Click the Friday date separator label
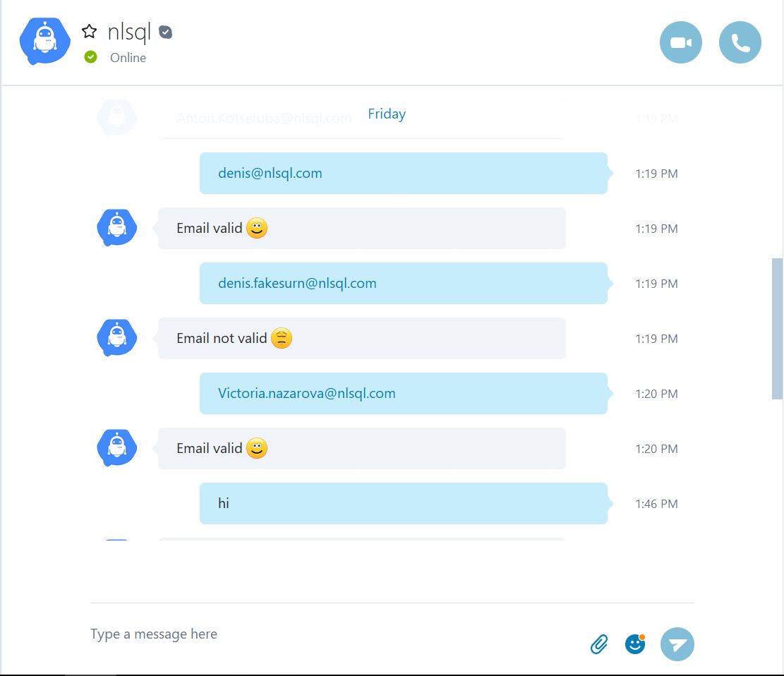This screenshot has width=784, height=676. tap(387, 114)
